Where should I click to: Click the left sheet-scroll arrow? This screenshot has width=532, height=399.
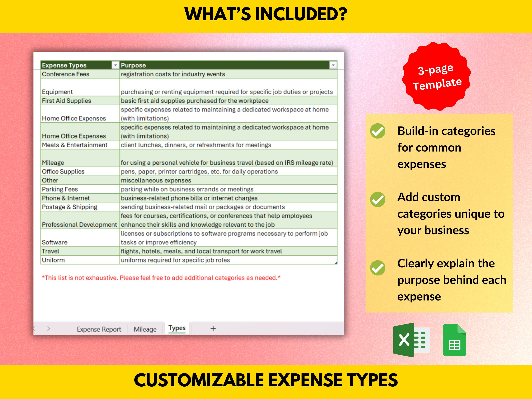(35, 329)
